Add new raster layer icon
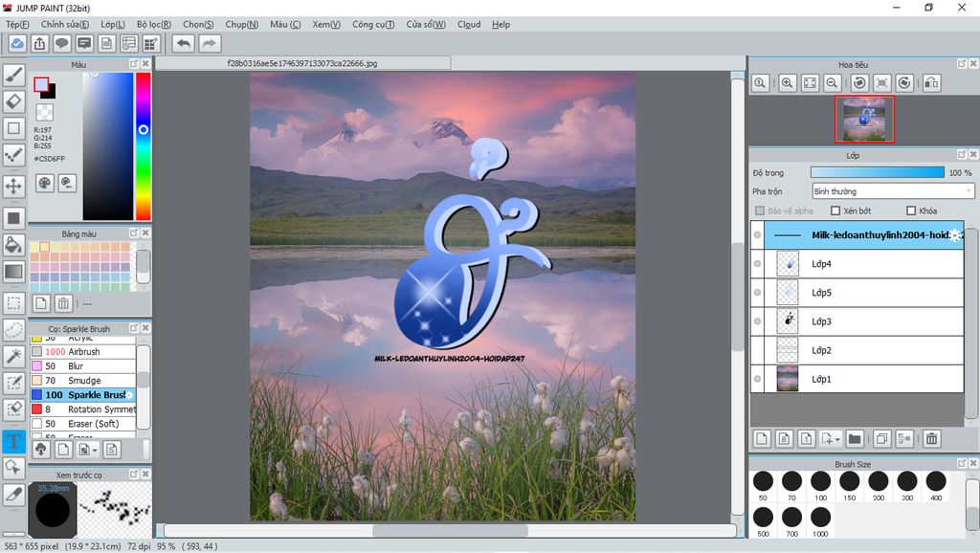The width and height of the screenshot is (980, 553). click(x=761, y=438)
